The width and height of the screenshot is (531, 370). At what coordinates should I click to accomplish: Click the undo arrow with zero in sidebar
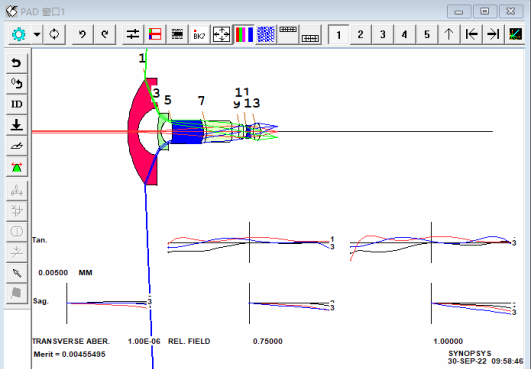click(17, 84)
